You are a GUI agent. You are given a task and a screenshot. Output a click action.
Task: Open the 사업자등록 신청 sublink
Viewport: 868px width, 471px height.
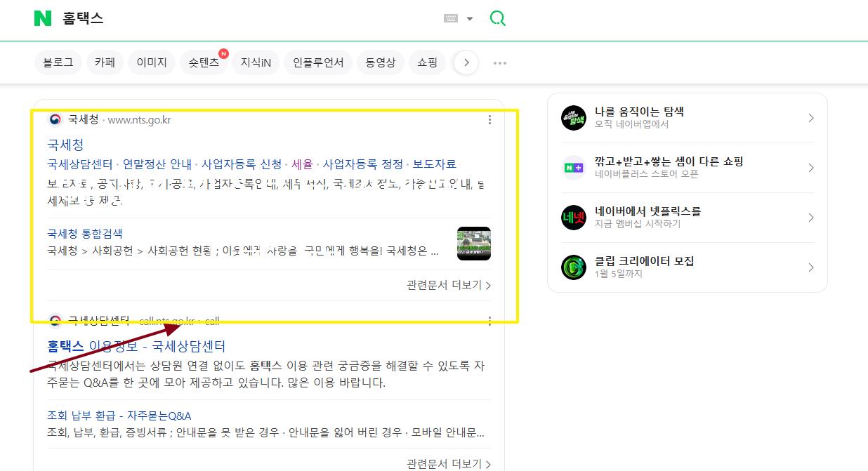[x=242, y=164]
